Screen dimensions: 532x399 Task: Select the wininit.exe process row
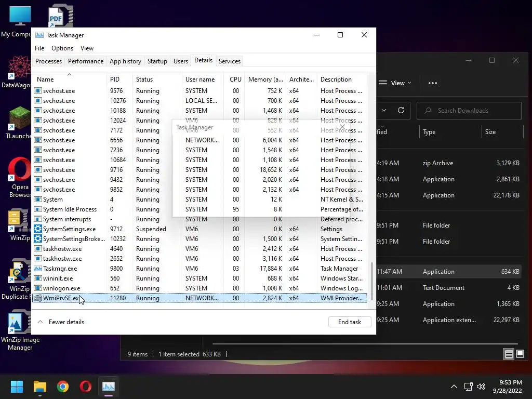click(x=199, y=278)
